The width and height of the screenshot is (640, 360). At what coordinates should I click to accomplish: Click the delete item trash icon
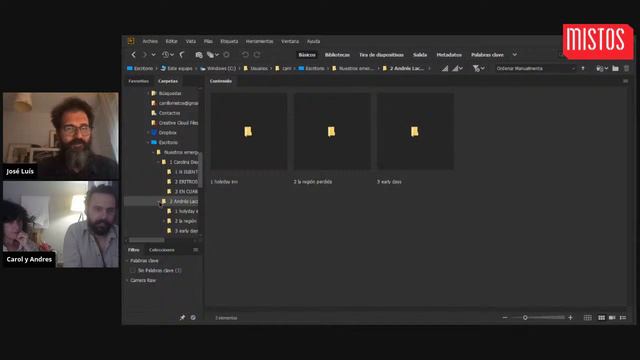pyautogui.click(x=627, y=69)
